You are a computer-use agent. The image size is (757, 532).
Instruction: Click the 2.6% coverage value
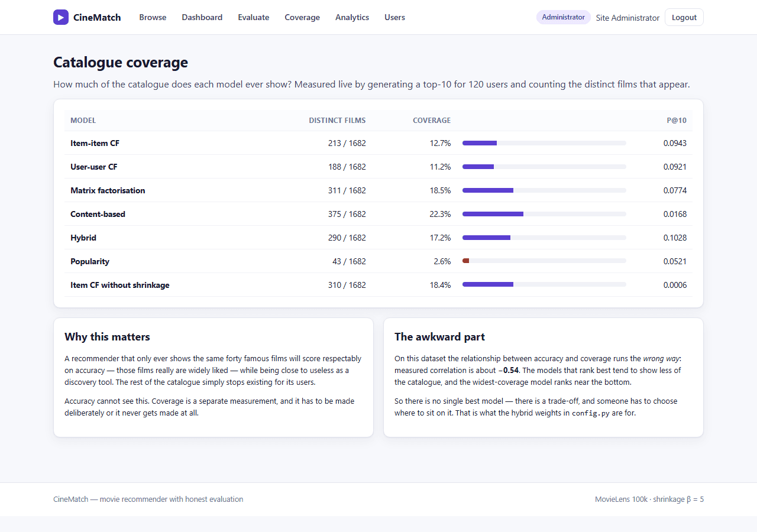point(442,261)
